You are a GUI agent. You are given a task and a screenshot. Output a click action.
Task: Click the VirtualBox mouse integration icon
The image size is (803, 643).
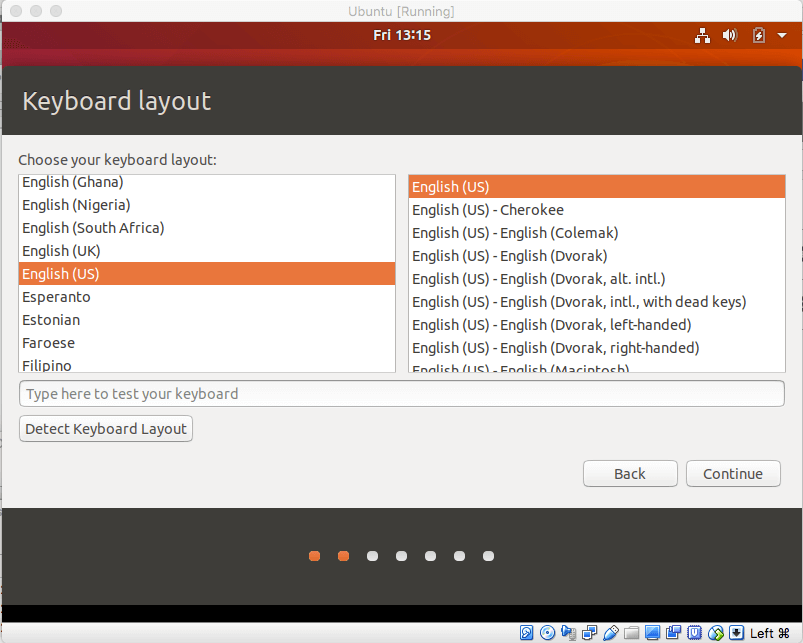715,633
